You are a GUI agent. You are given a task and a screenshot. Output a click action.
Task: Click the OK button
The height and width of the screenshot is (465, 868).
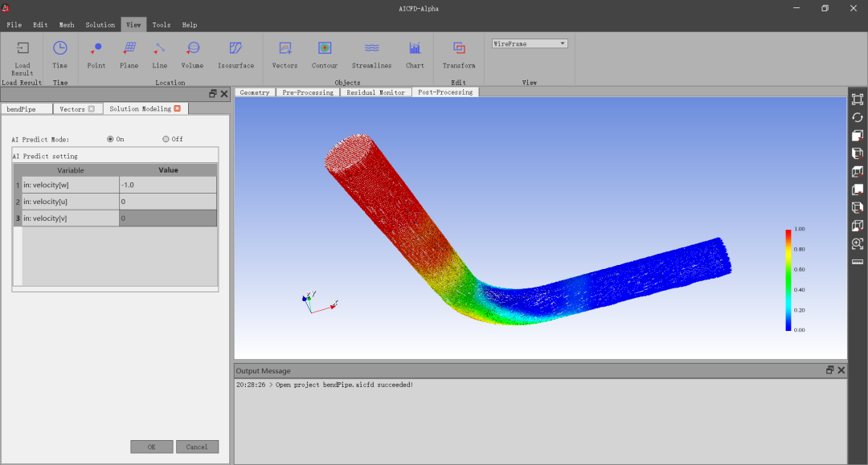click(x=152, y=447)
